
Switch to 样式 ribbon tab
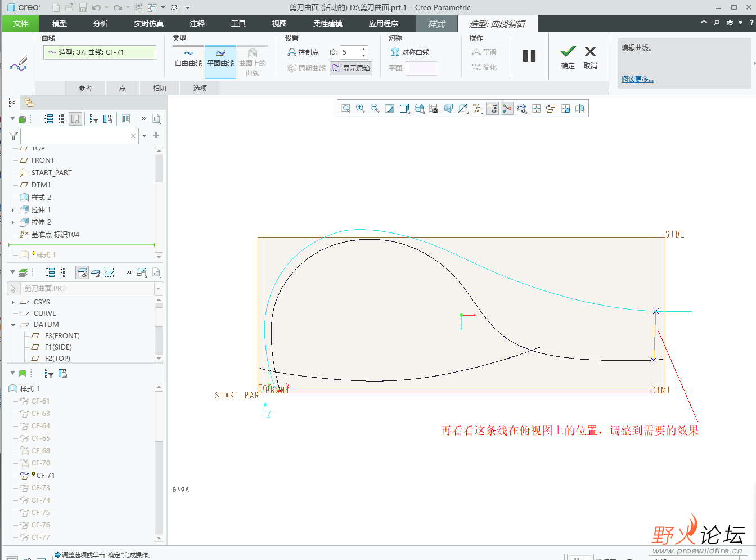tap(436, 24)
